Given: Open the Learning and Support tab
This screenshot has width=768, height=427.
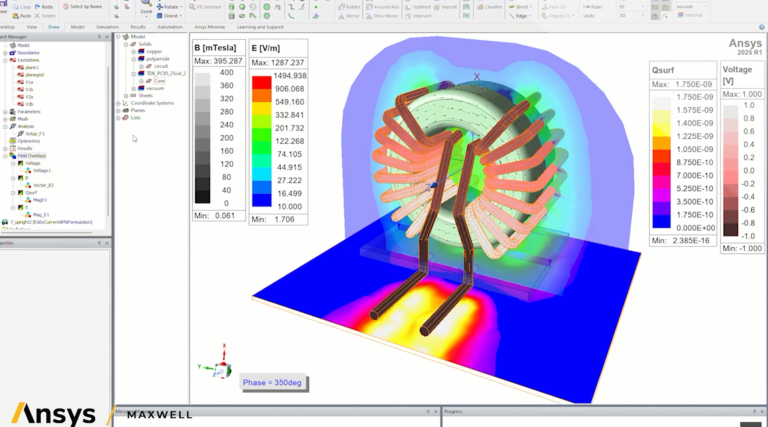Looking at the screenshot, I should (x=260, y=27).
